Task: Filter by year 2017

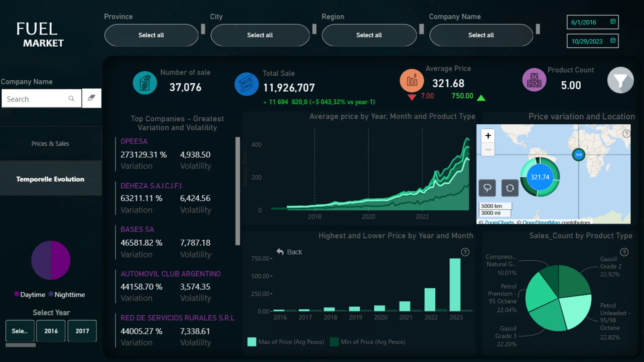Action: [82, 331]
